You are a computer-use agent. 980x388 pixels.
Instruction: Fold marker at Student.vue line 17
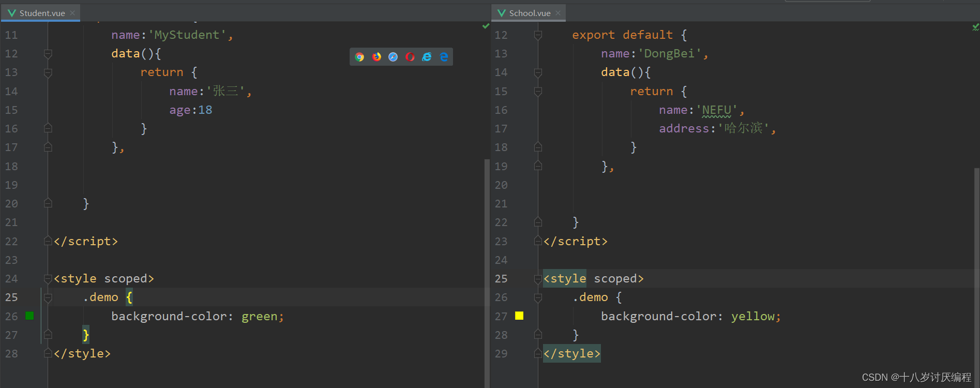click(48, 147)
